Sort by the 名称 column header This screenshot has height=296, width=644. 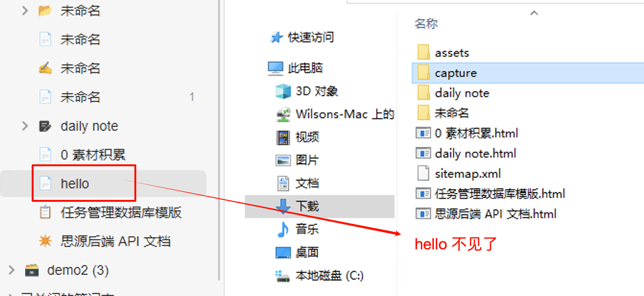pyautogui.click(x=426, y=24)
